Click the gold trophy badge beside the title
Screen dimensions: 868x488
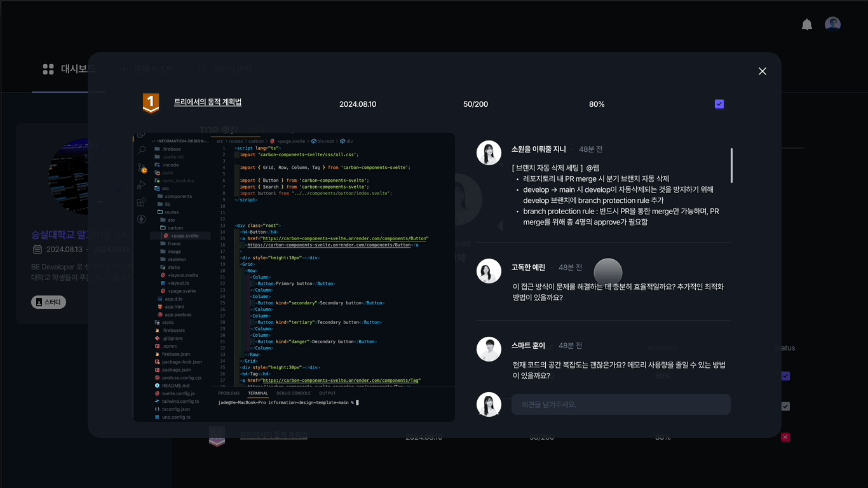click(151, 104)
